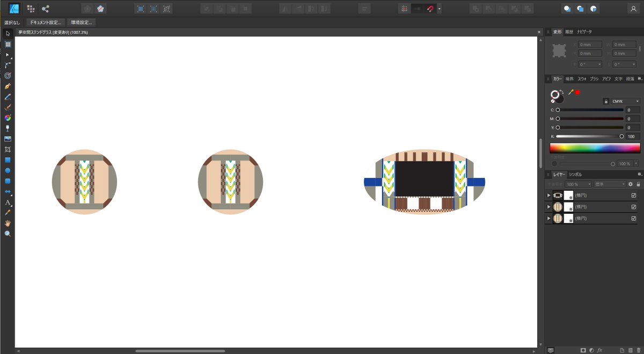Screen dimensions: 644x354
Task: Click Insert at top of layer icon
Action: click(x=580, y=9)
